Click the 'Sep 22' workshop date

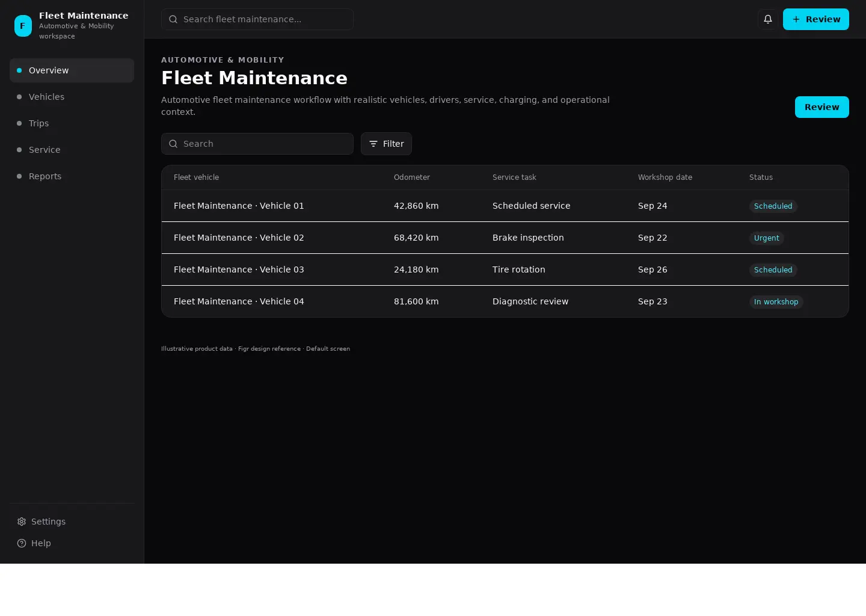[x=653, y=238]
